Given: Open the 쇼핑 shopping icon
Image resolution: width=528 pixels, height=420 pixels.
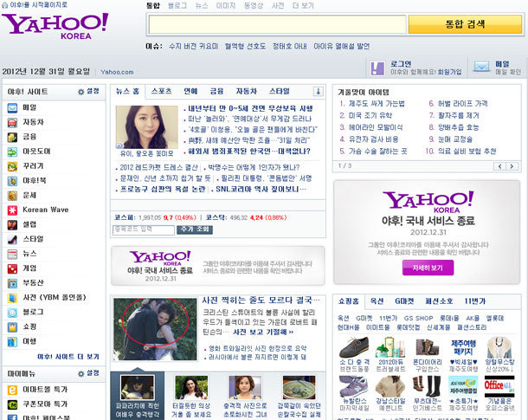Looking at the screenshot, I should 12,327.
